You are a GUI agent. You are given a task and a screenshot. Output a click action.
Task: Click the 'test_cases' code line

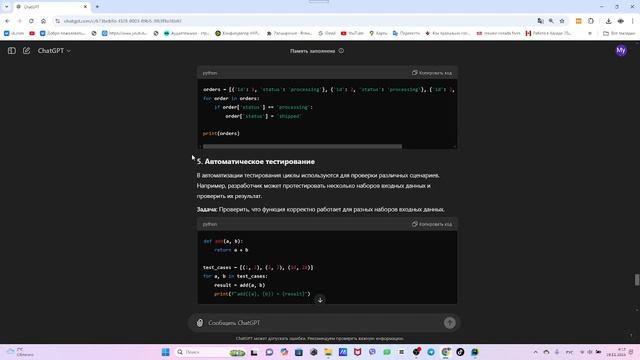pos(258,267)
